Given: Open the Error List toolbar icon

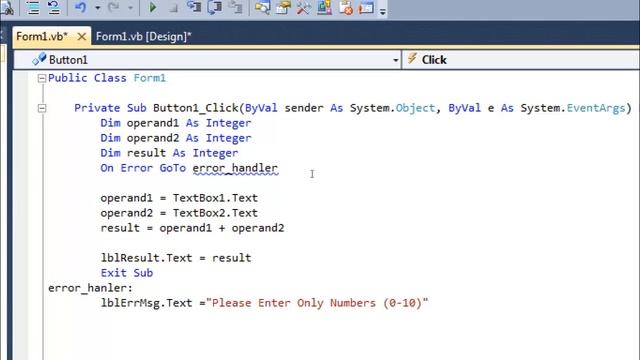Looking at the screenshot, I should [x=346, y=8].
